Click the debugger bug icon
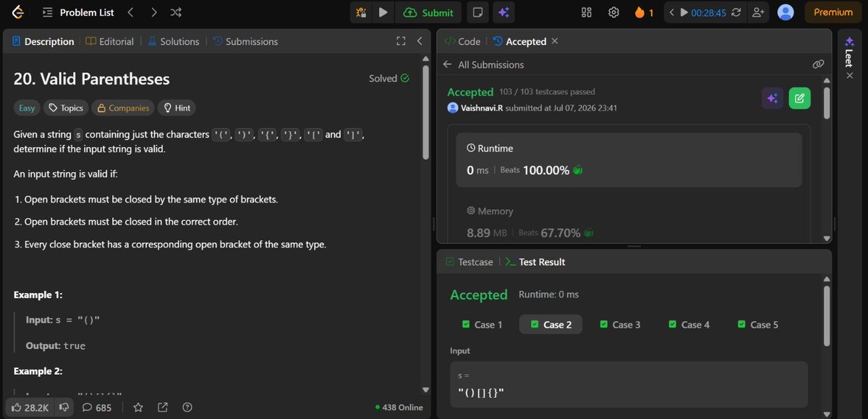This screenshot has width=868, height=419. coord(362,12)
